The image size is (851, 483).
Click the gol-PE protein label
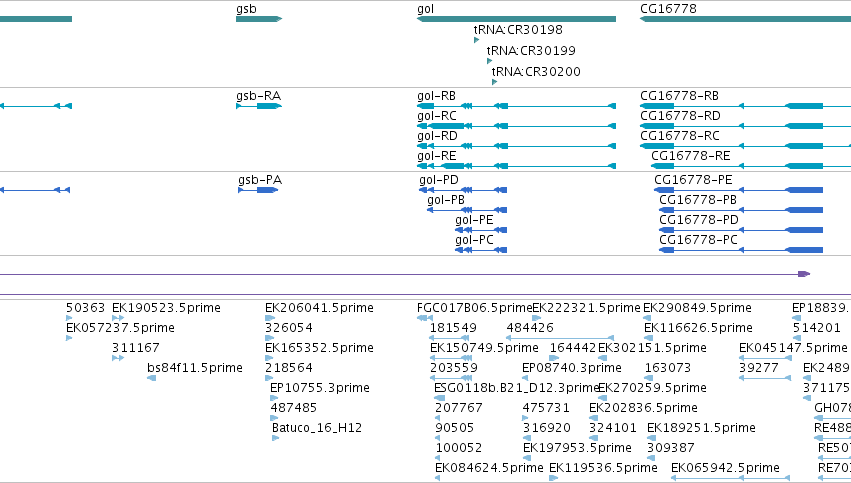[474, 220]
